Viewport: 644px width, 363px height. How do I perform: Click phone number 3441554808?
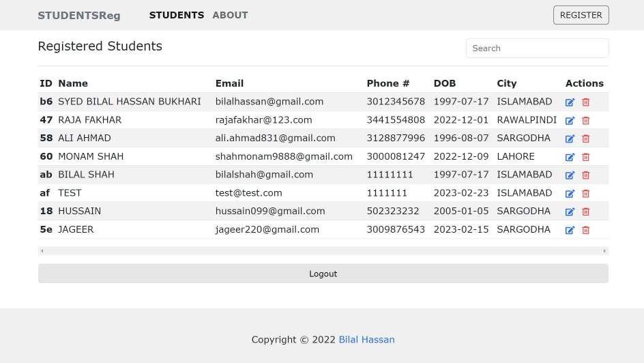[x=396, y=120]
